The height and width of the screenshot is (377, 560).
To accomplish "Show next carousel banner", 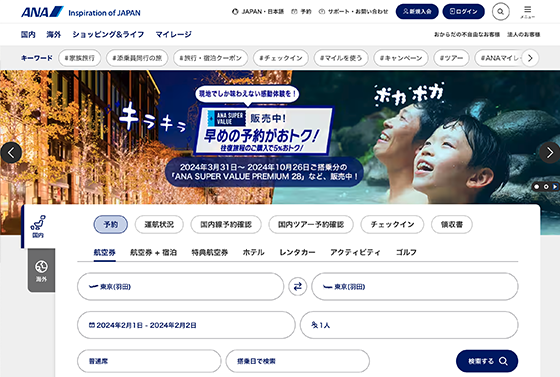I will (x=550, y=152).
